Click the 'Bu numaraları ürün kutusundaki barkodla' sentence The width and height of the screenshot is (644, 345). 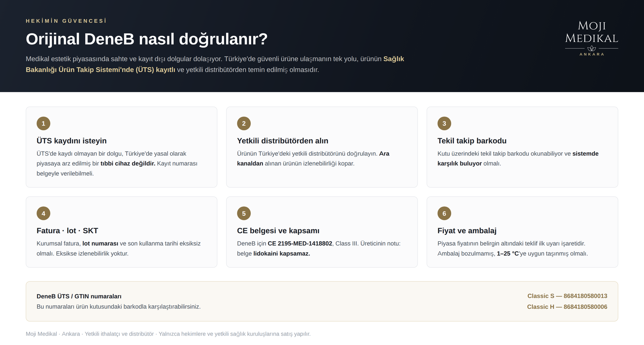[x=119, y=307]
